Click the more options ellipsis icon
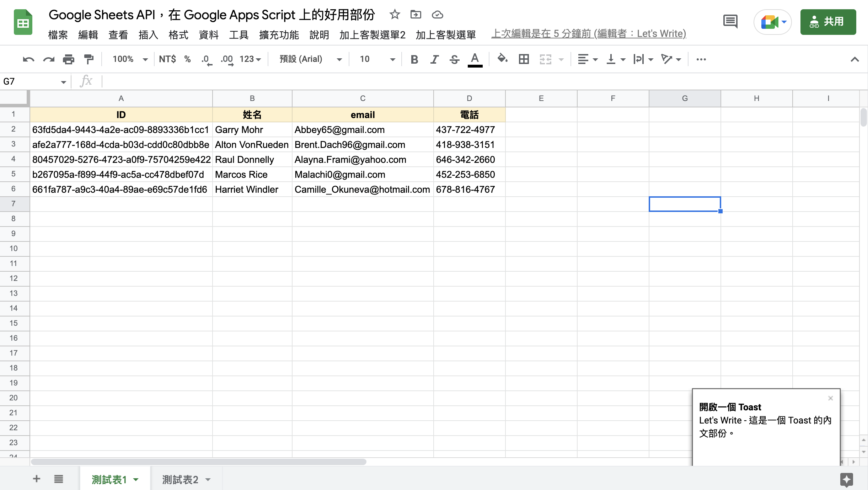Viewport: 868px width, 490px height. click(702, 59)
